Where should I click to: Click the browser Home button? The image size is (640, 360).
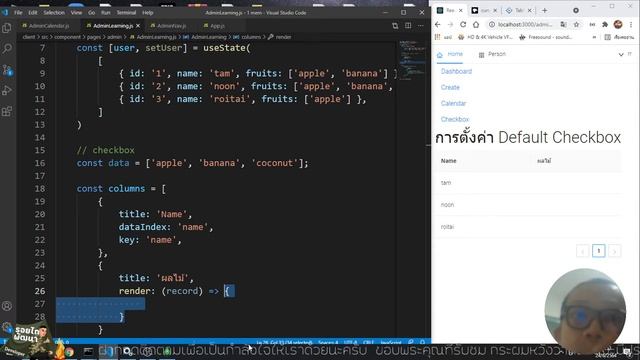click(x=476, y=24)
